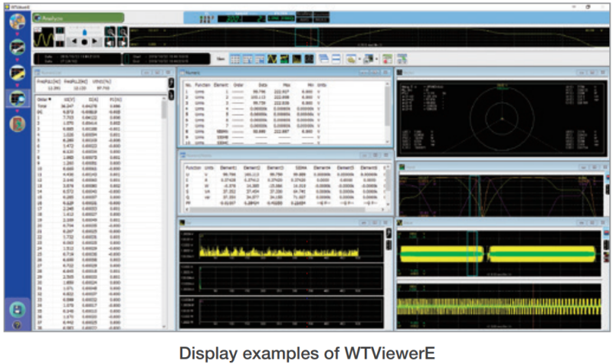Click the upper-right magnifier zoom icon
Screen dimensions: 613x364
coord(123,31)
